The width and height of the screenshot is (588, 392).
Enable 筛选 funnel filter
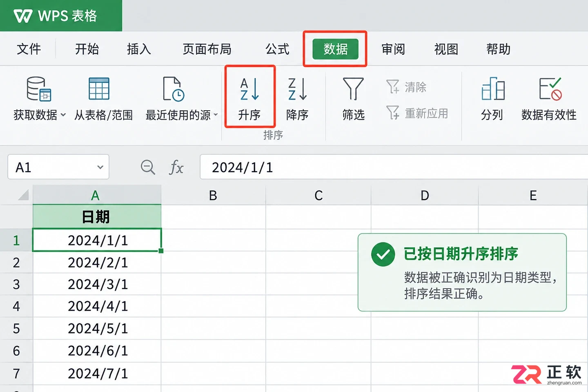click(x=353, y=89)
